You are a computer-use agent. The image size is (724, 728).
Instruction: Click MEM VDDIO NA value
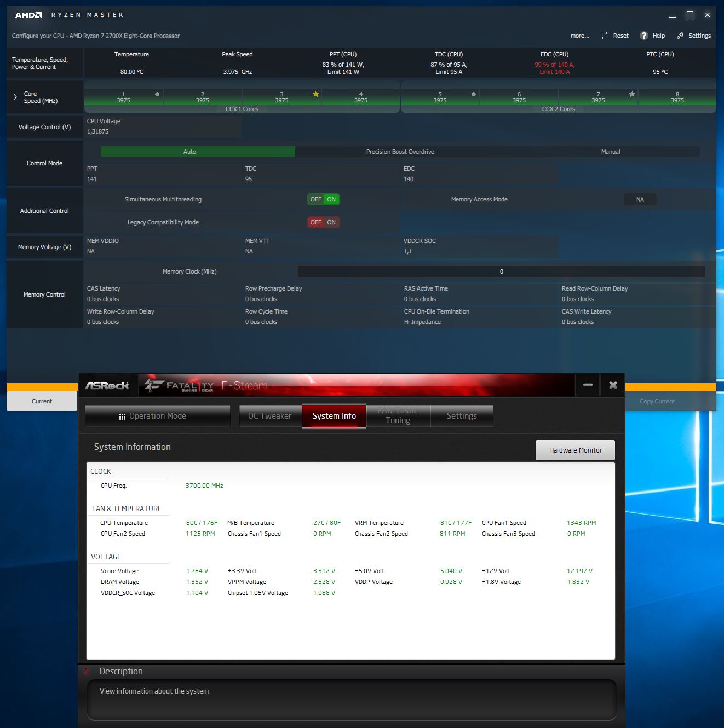pyautogui.click(x=91, y=251)
